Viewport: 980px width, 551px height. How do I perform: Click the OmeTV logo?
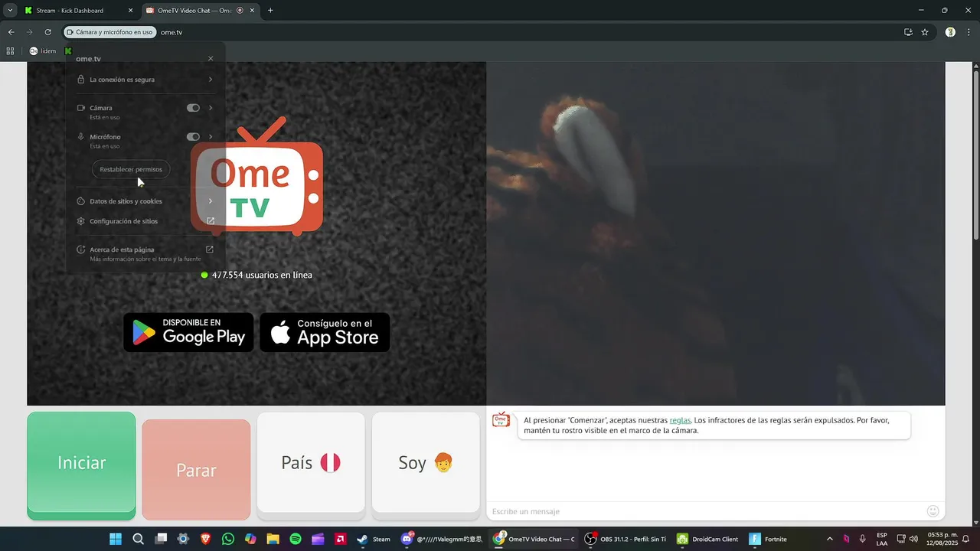[x=256, y=178]
